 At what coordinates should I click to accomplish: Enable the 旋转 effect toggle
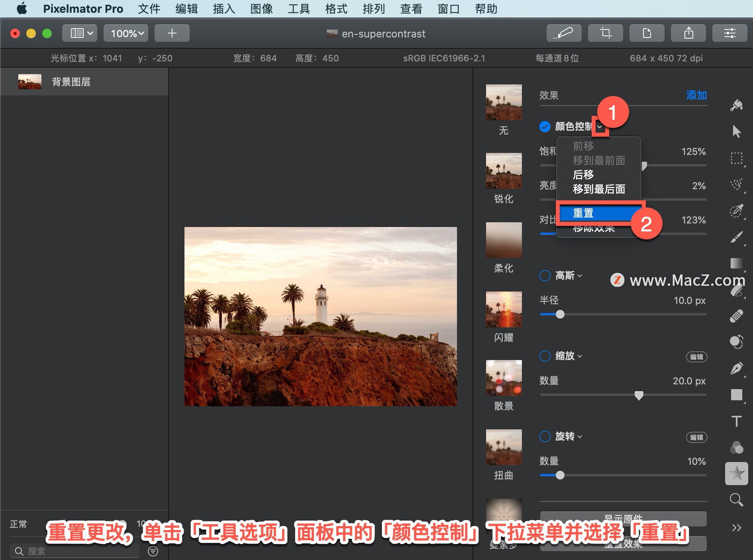(x=545, y=437)
